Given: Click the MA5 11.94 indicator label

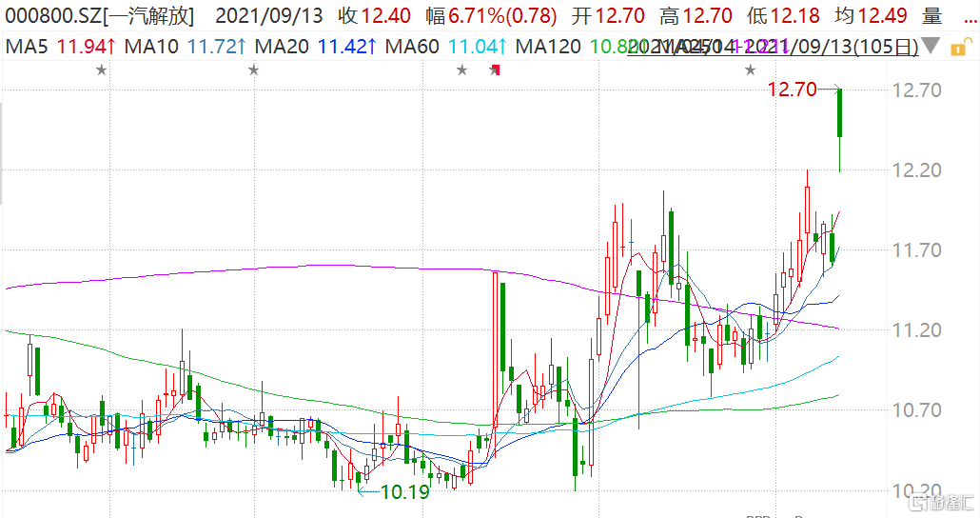Looking at the screenshot, I should click(61, 47).
